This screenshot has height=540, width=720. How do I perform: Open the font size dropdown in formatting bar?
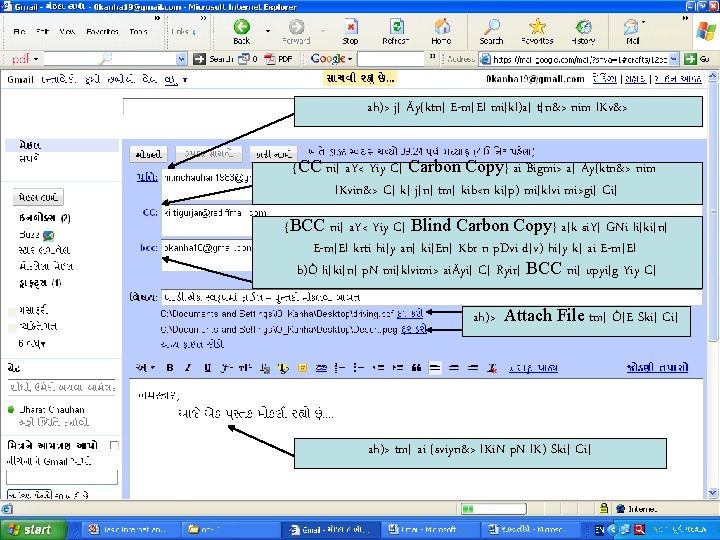tap(245, 367)
